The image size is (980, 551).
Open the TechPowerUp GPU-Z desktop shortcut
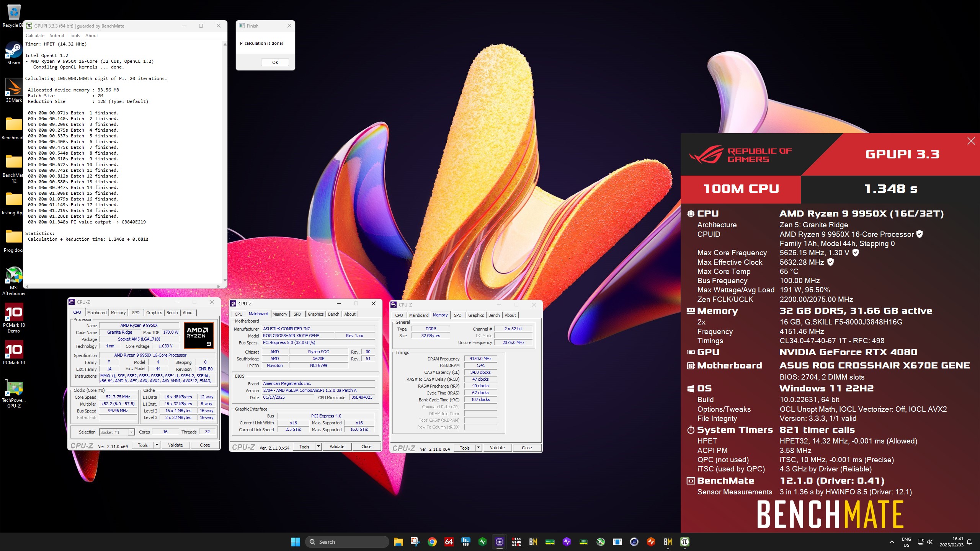pyautogui.click(x=14, y=394)
